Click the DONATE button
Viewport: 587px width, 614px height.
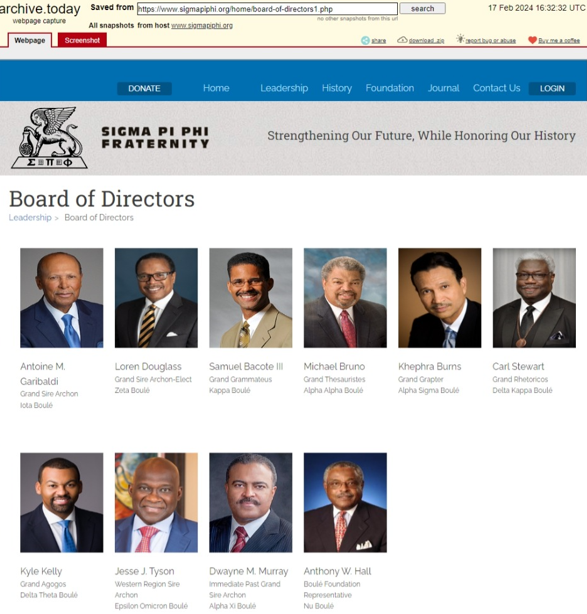(144, 88)
